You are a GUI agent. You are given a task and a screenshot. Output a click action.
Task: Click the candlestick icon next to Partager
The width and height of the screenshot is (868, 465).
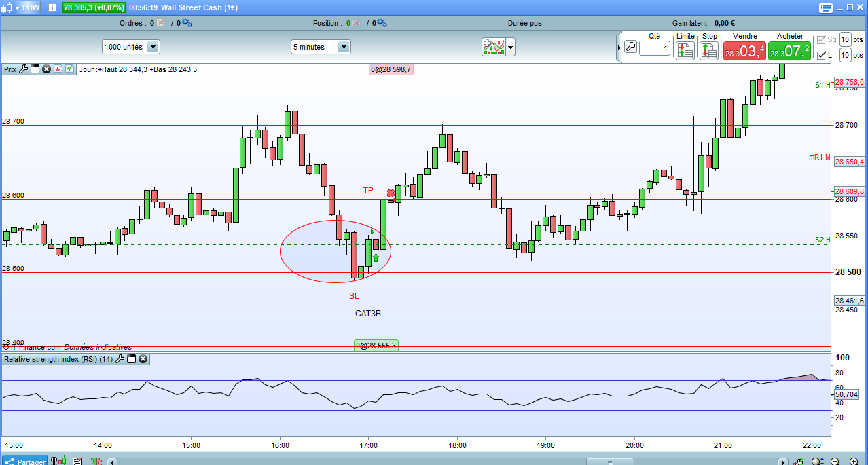point(59,461)
